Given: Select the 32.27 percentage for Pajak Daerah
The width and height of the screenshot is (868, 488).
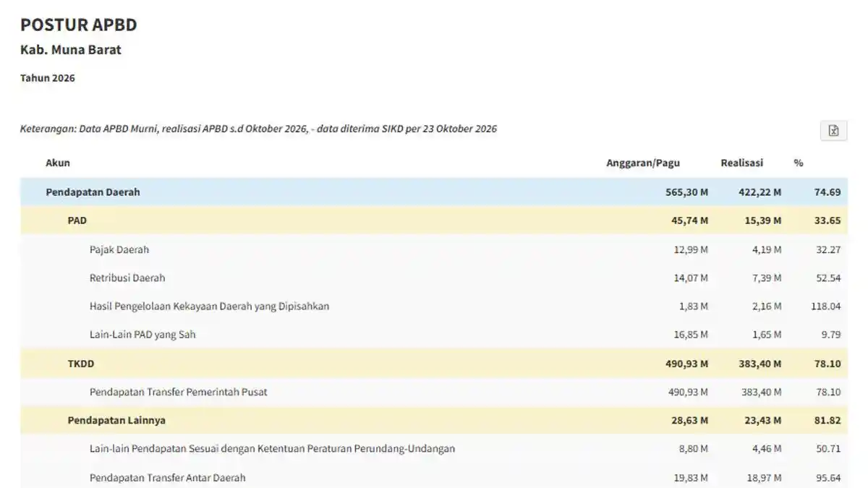Looking at the screenshot, I should pos(828,249).
